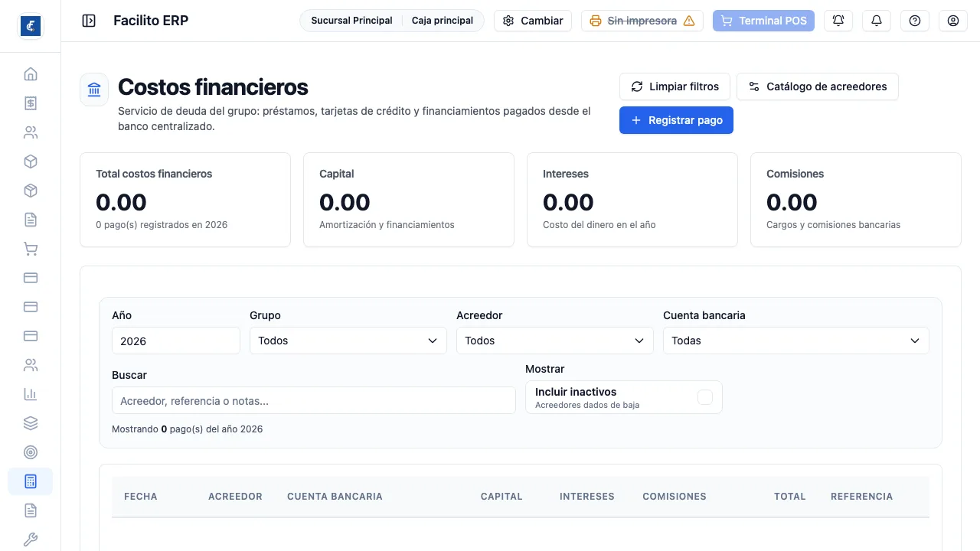
Task: Open the user profile icon
Action: (x=953, y=21)
